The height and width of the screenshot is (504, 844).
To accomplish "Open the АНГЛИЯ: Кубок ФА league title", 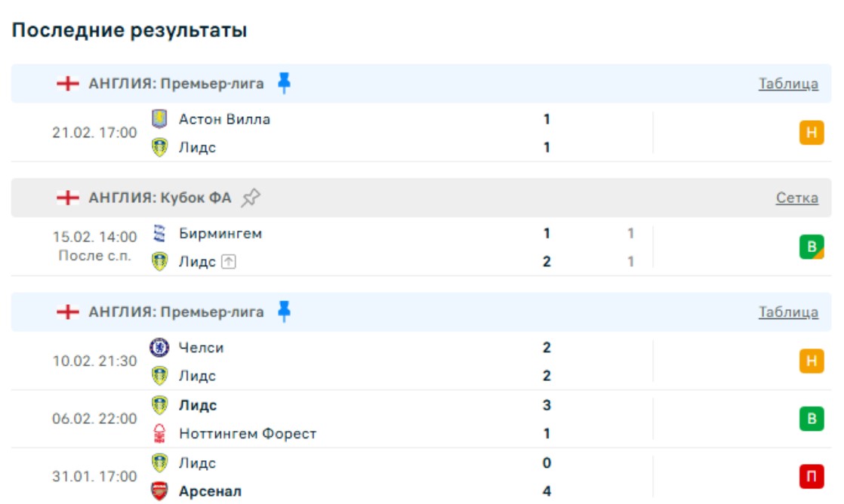I will [x=160, y=198].
